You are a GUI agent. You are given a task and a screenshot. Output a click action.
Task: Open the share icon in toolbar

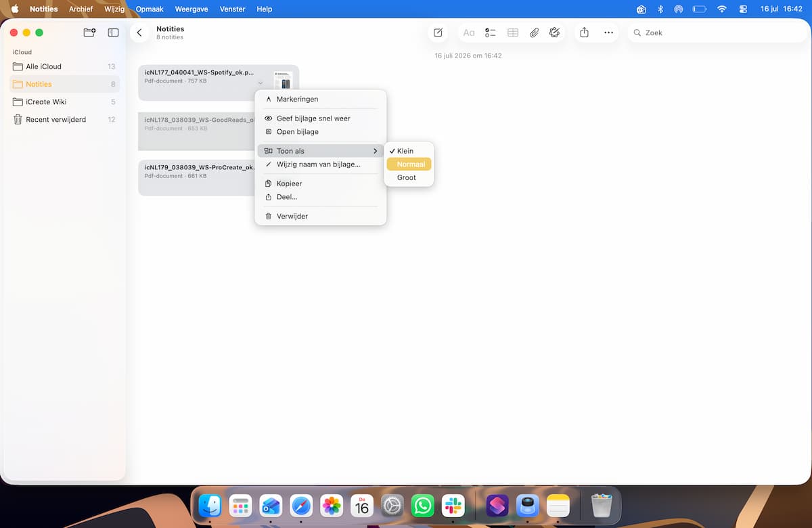(585, 32)
